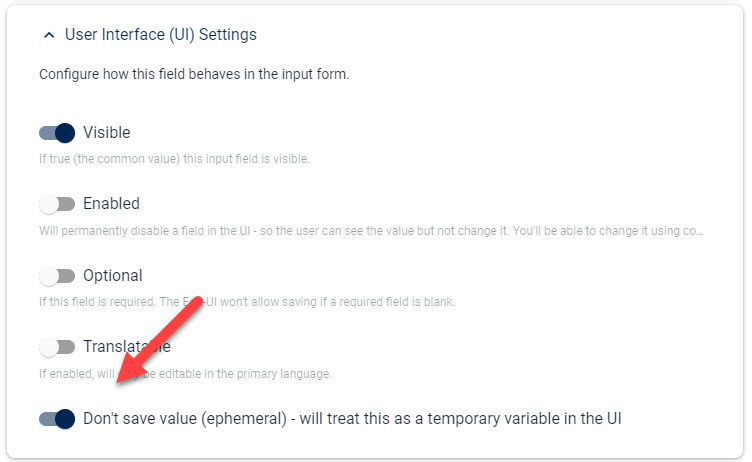Click the truncated 'Will permanently disable a field' hint
This screenshot has height=462, width=752.
tap(372, 231)
